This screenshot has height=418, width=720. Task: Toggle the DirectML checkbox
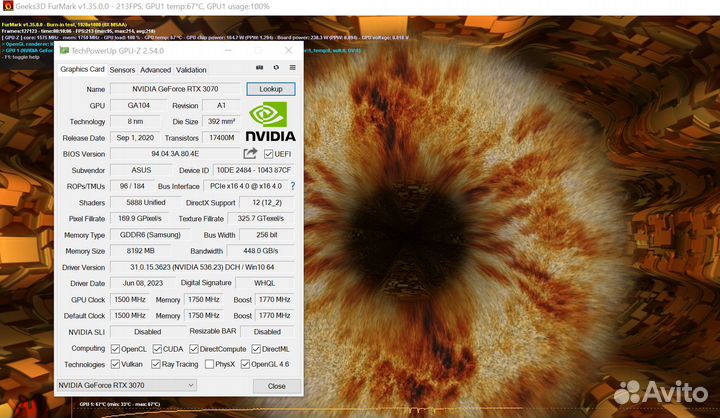pos(256,349)
